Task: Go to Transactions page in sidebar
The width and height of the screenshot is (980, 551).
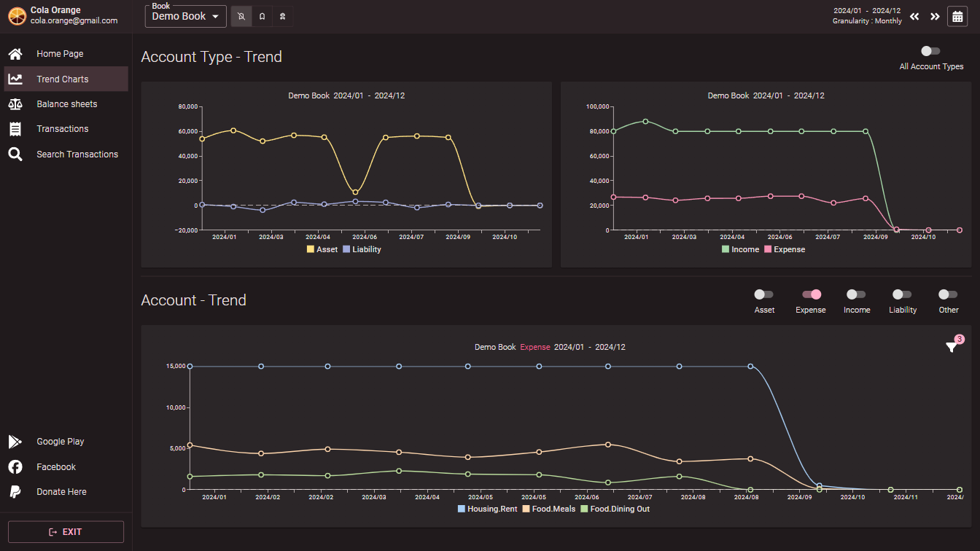Action: coord(63,129)
